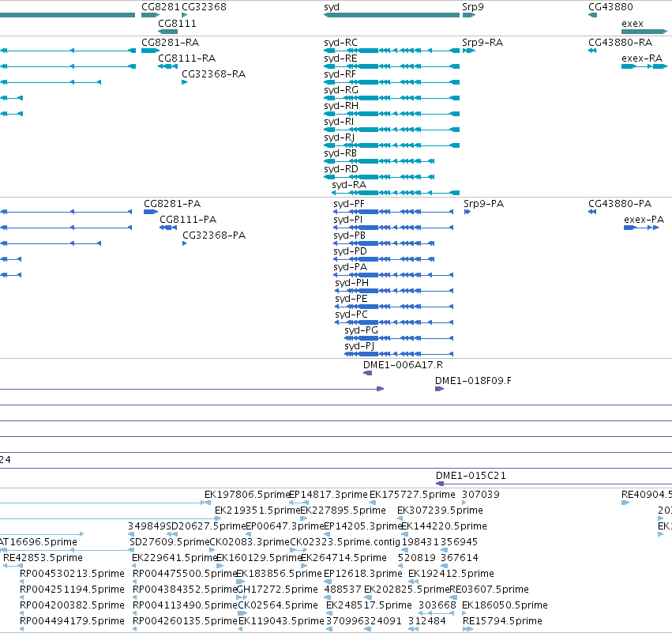Click CDS label syd-PI
Screen dimensions: 672x633
[348, 220]
